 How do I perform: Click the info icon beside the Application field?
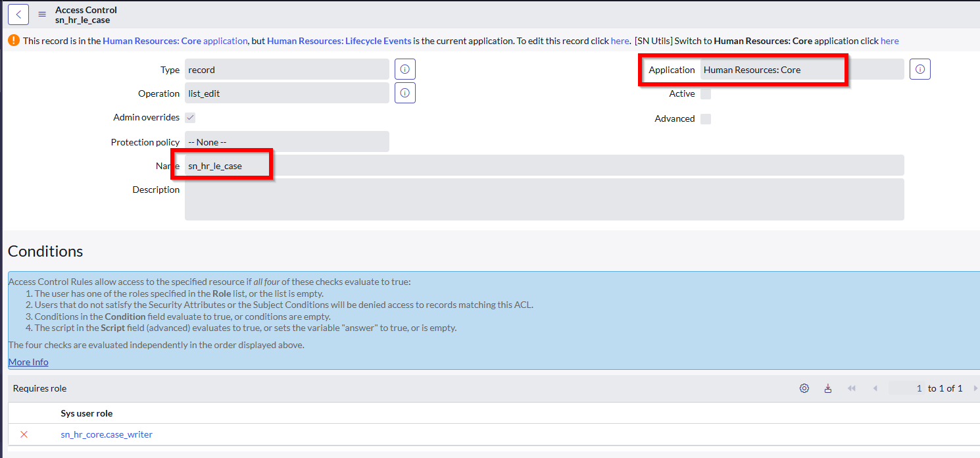[919, 68]
